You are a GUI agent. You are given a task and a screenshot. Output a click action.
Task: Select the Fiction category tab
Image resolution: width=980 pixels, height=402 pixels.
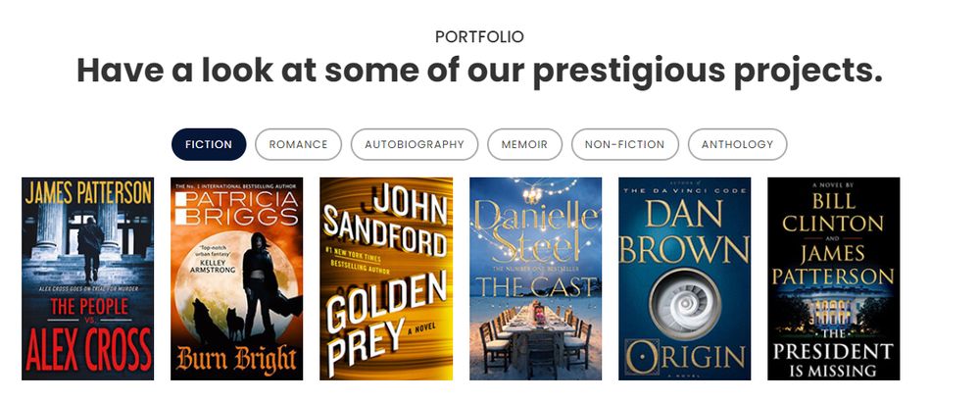(209, 144)
